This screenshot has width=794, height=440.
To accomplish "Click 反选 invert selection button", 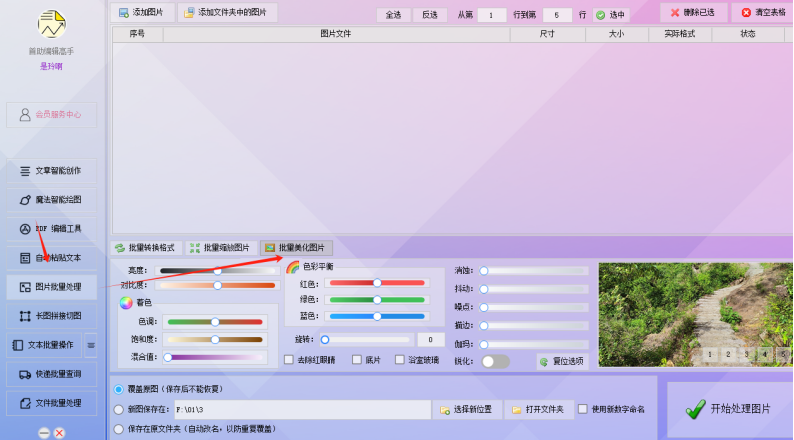I will coord(430,15).
